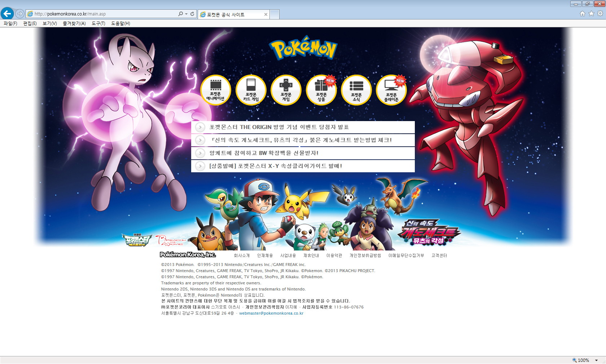
Task: Expand the 100% zoom level dropdown arrow
Action: coord(596,360)
